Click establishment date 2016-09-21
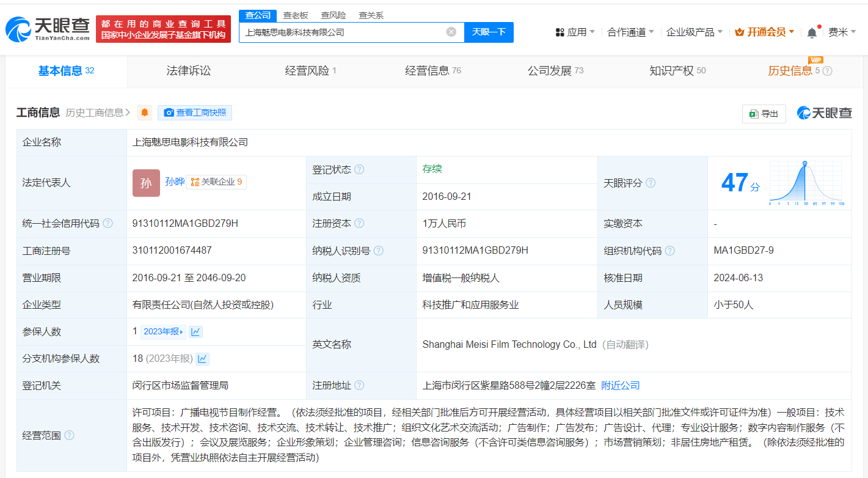 tap(447, 197)
